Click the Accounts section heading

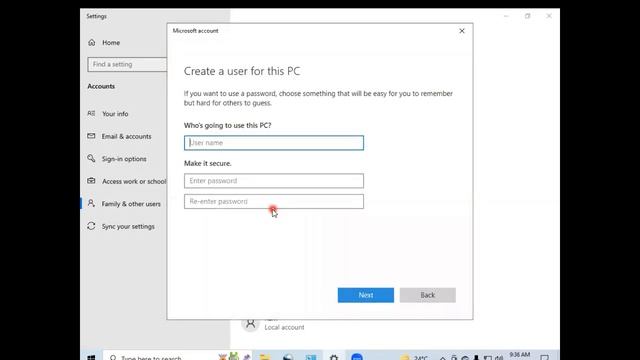(x=101, y=86)
